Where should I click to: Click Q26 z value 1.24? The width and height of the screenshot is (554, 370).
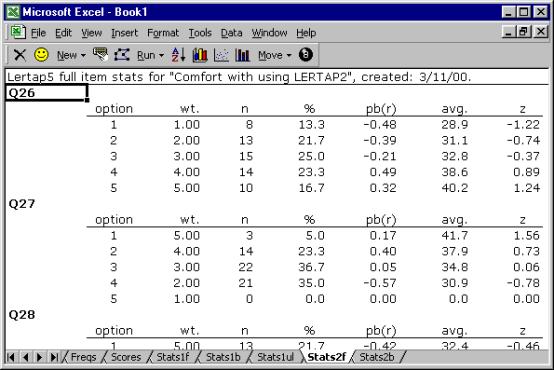tap(526, 188)
